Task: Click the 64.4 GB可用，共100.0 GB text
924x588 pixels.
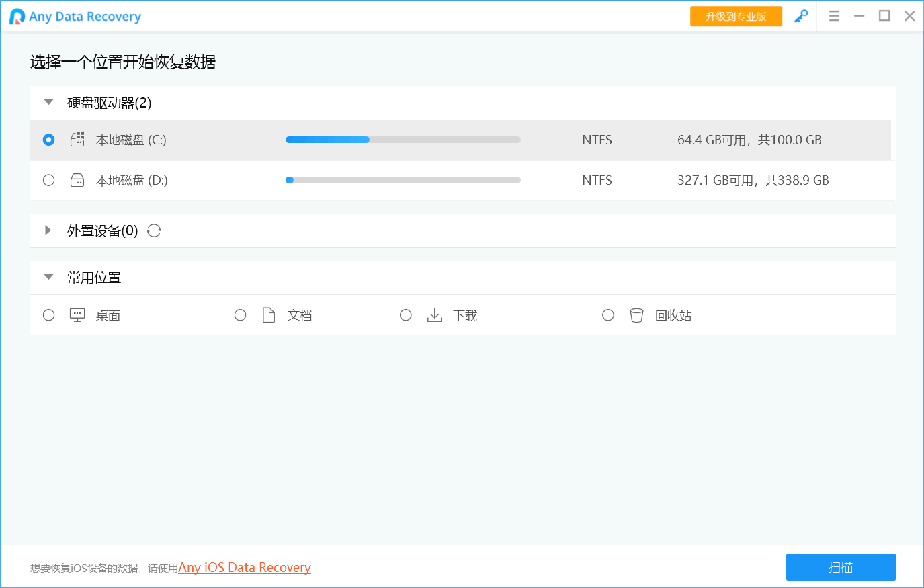Action: pyautogui.click(x=749, y=140)
